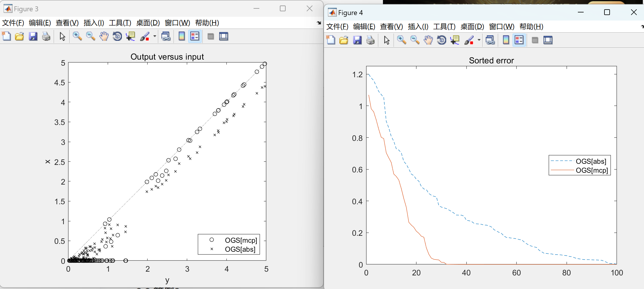Hide plot tools icon in Figure 3
This screenshot has height=289, width=644.
[211, 36]
